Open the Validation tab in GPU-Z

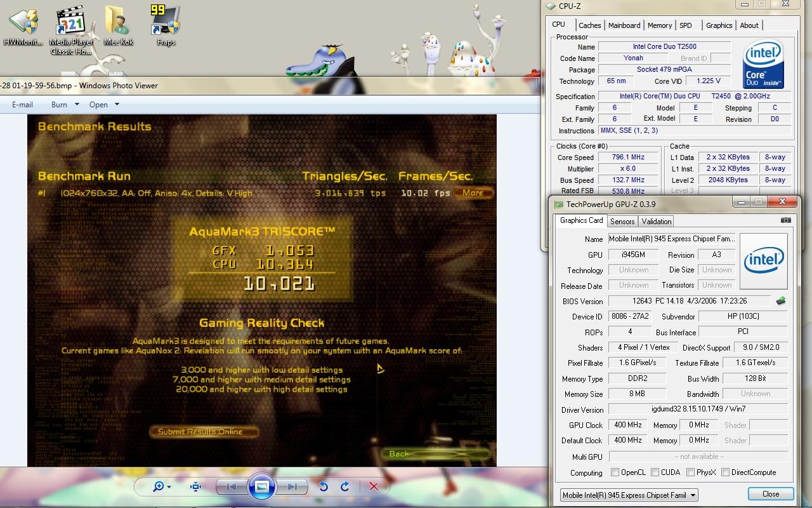tap(656, 221)
